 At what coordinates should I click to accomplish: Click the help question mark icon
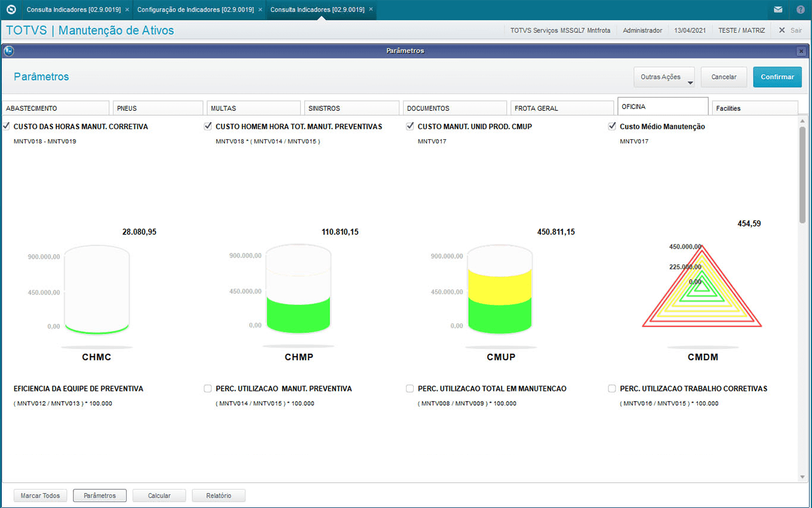coord(801,10)
